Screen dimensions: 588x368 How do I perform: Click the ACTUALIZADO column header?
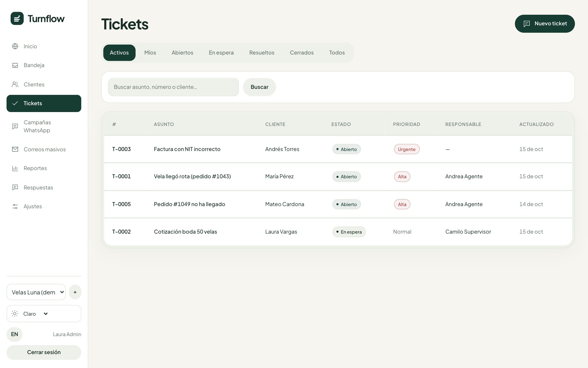click(536, 124)
